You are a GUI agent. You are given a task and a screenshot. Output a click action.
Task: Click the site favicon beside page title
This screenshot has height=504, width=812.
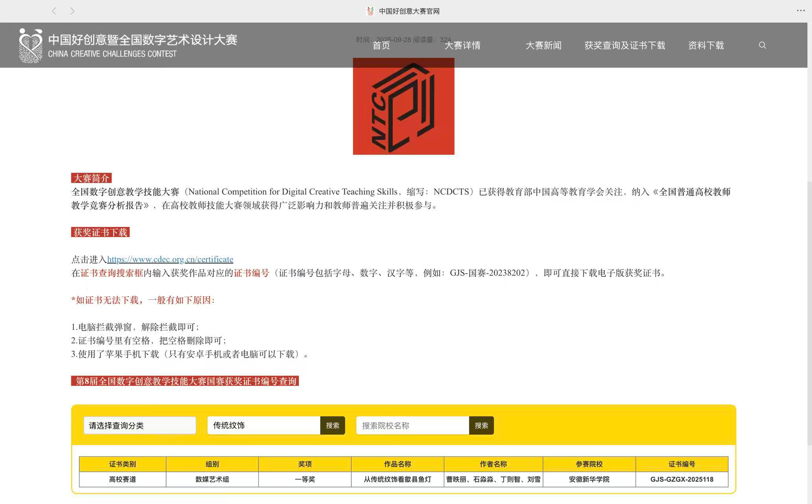click(x=370, y=11)
